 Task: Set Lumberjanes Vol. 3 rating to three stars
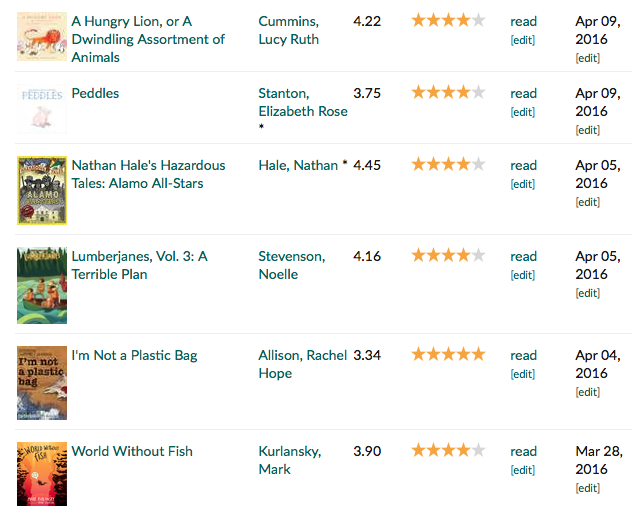click(449, 255)
